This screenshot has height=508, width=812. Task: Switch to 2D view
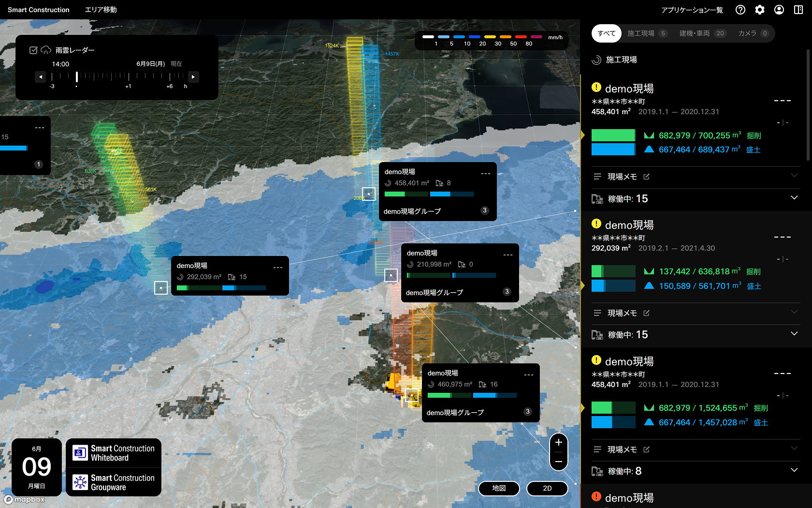(x=547, y=488)
